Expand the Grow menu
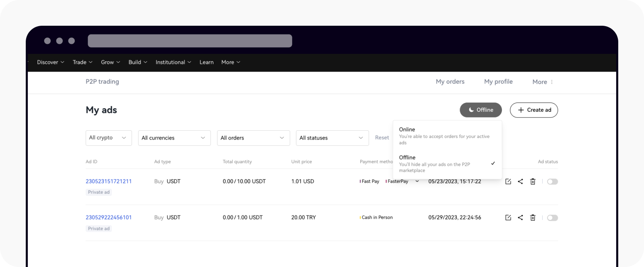This screenshot has height=267, width=644. (111, 62)
